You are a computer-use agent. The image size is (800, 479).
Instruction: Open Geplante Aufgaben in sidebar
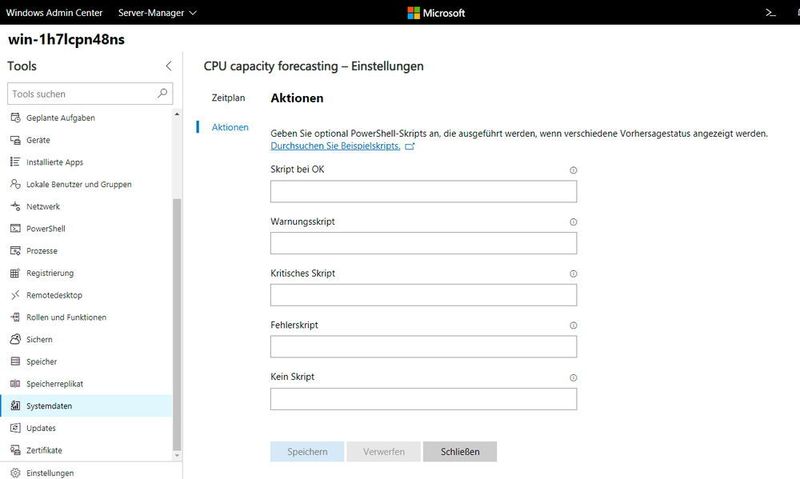tap(87, 118)
